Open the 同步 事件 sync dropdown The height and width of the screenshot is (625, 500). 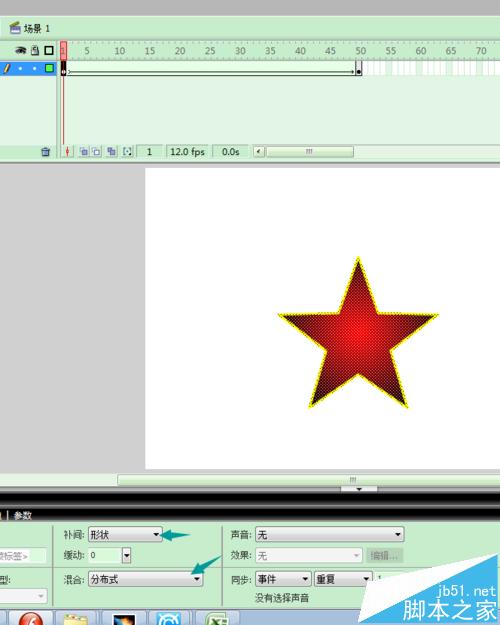click(x=283, y=579)
